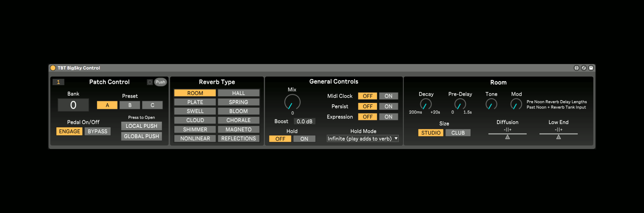Set Midi Clock to OFF
The width and height of the screenshot is (644, 213).
click(367, 96)
